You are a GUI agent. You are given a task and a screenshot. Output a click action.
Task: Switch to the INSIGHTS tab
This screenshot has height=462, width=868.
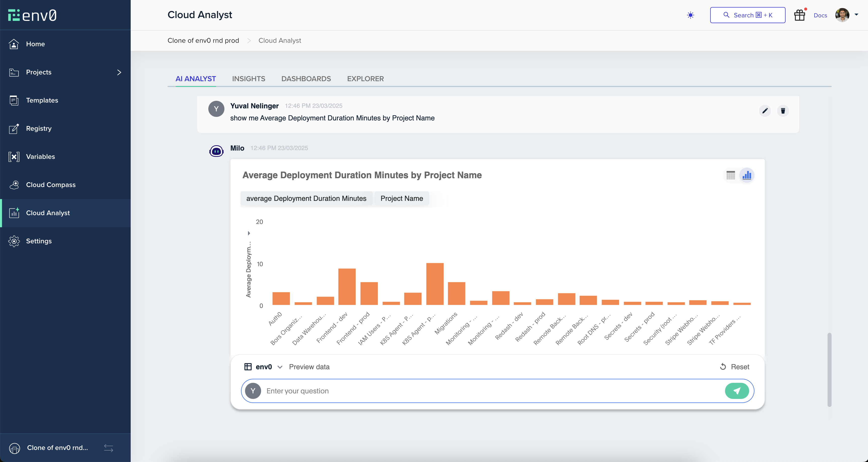[248, 78]
